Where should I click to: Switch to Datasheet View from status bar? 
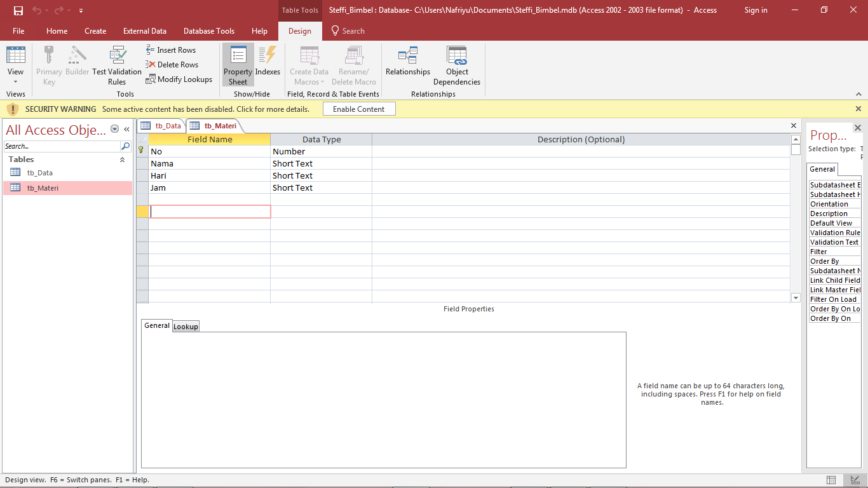pos(832,480)
